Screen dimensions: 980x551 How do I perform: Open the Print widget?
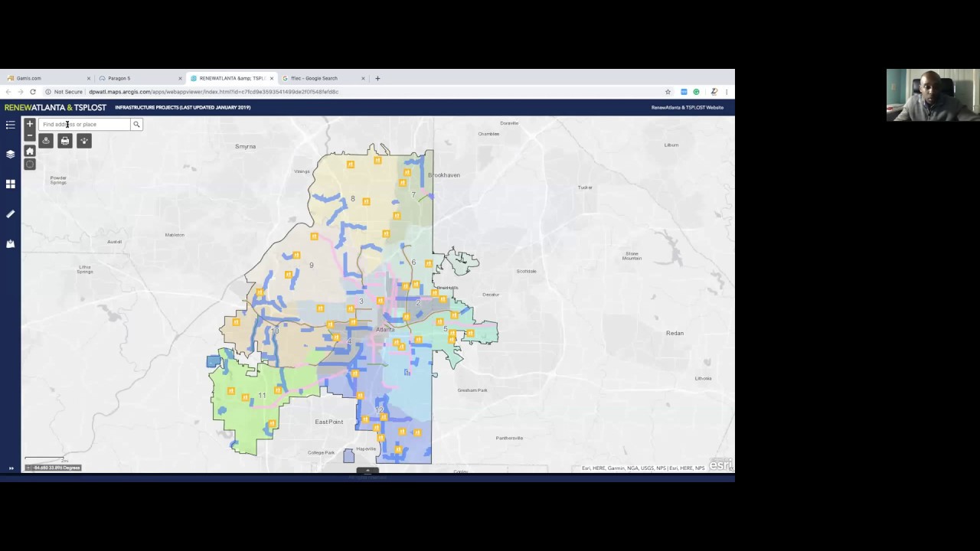point(65,141)
